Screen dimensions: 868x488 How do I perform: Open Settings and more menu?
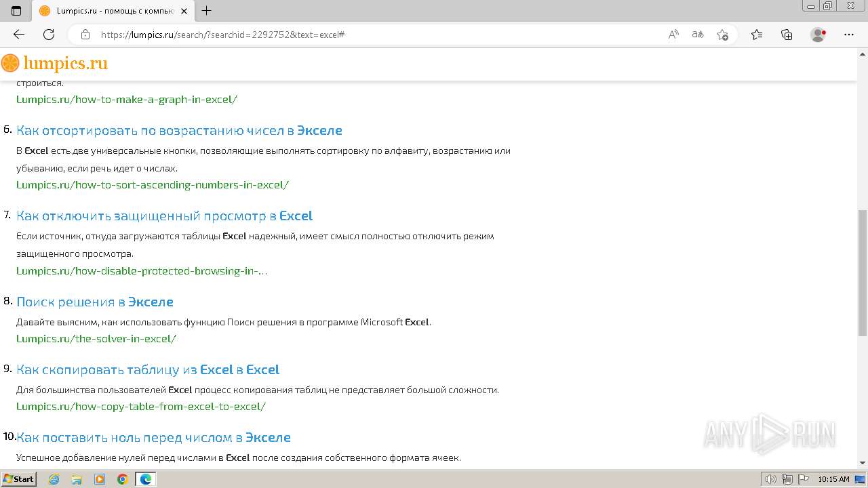coord(849,35)
